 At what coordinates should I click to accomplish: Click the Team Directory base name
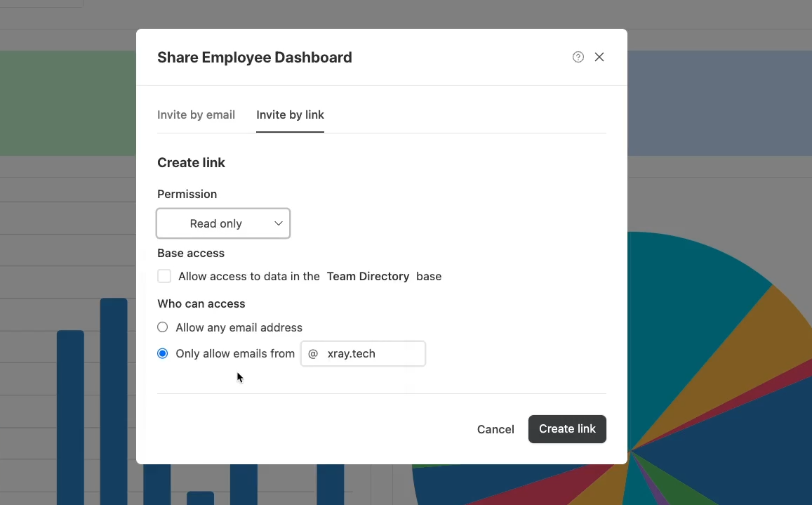tap(368, 276)
